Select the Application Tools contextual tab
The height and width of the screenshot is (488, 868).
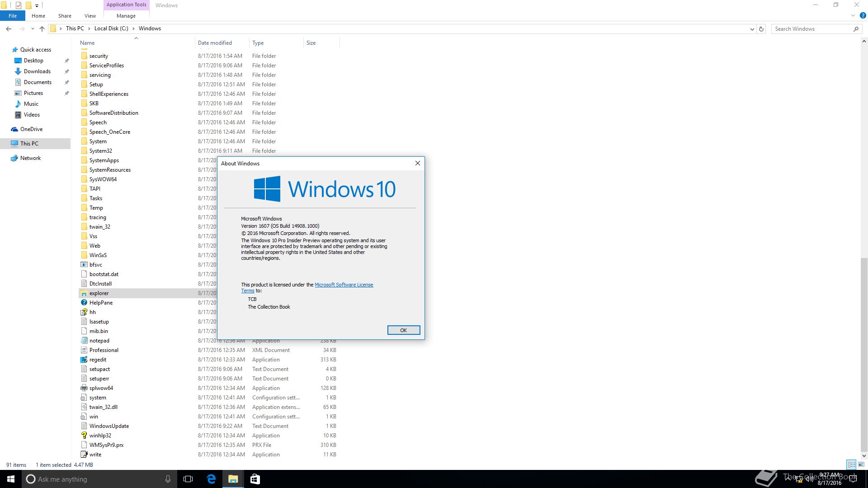(x=127, y=5)
